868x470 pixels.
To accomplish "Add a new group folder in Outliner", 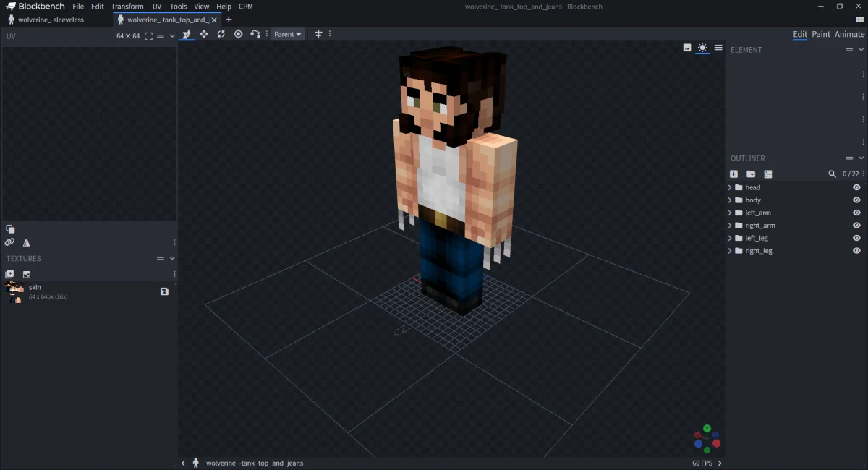I will coord(751,174).
